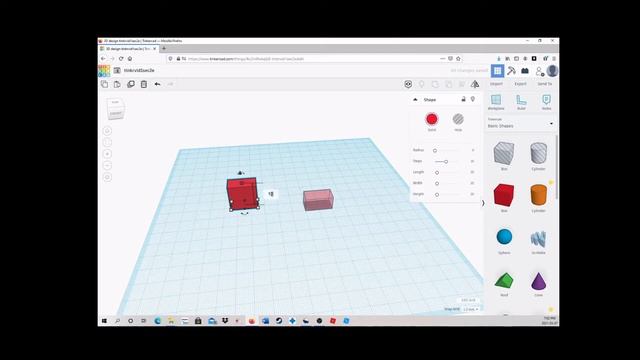This screenshot has width=640, height=360.
Task: Set the shape to Hole
Action: [x=458, y=119]
